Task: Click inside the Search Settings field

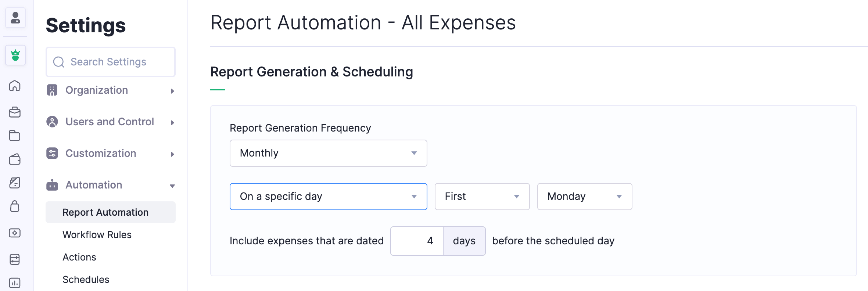Action: click(x=110, y=62)
